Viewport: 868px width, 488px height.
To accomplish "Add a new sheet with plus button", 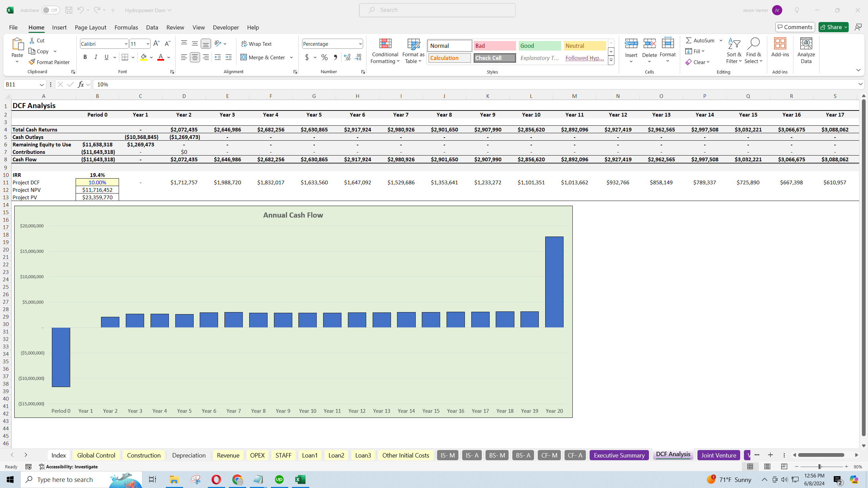I will (770, 455).
